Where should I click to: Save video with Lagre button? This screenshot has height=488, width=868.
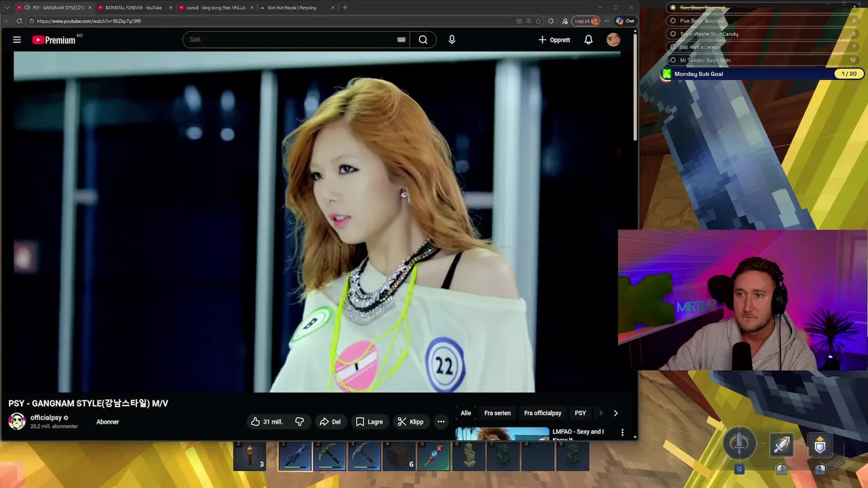click(370, 422)
